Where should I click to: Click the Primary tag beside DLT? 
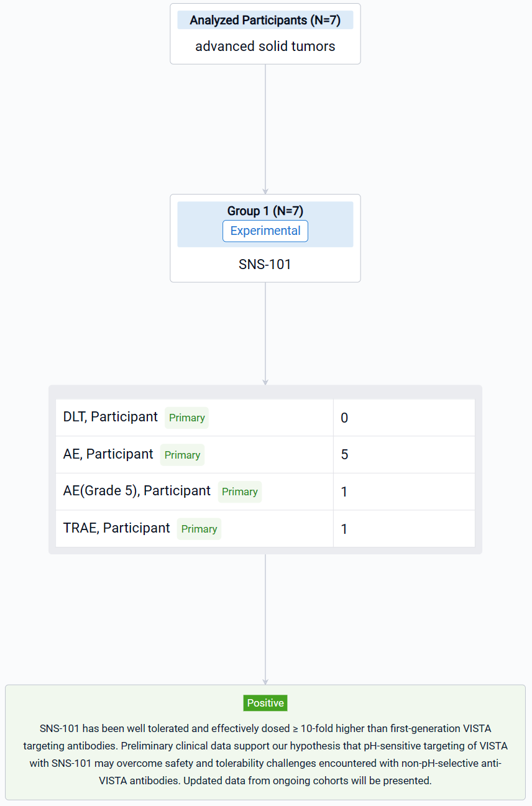(186, 418)
